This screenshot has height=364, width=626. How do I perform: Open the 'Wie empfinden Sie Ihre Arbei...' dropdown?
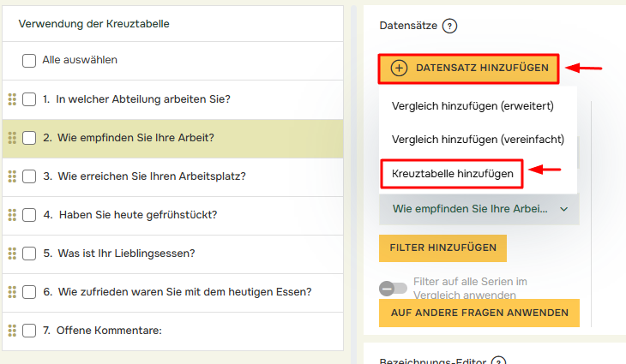click(x=479, y=208)
